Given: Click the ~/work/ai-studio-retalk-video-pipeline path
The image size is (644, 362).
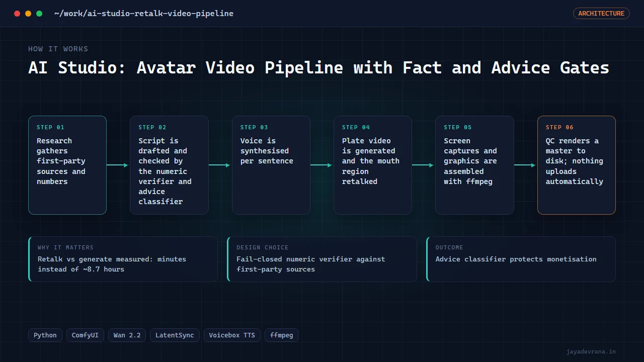Looking at the screenshot, I should pyautogui.click(x=144, y=14).
